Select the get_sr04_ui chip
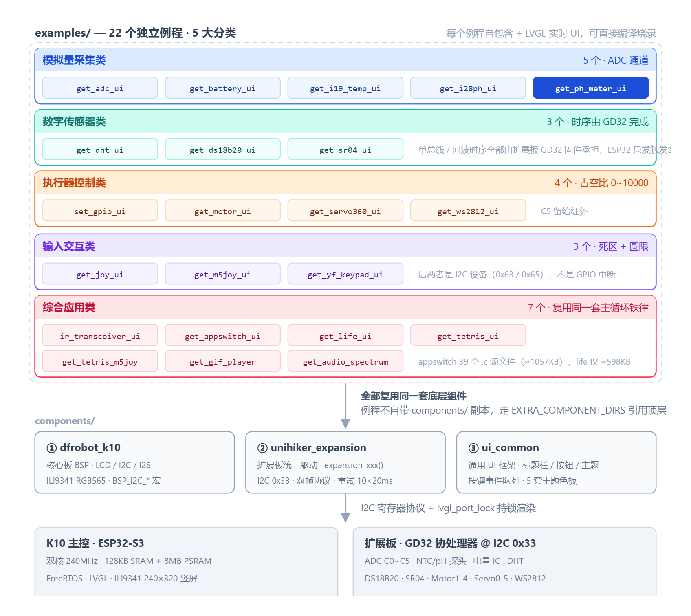Viewport: 691px width, 616px height. (x=345, y=150)
